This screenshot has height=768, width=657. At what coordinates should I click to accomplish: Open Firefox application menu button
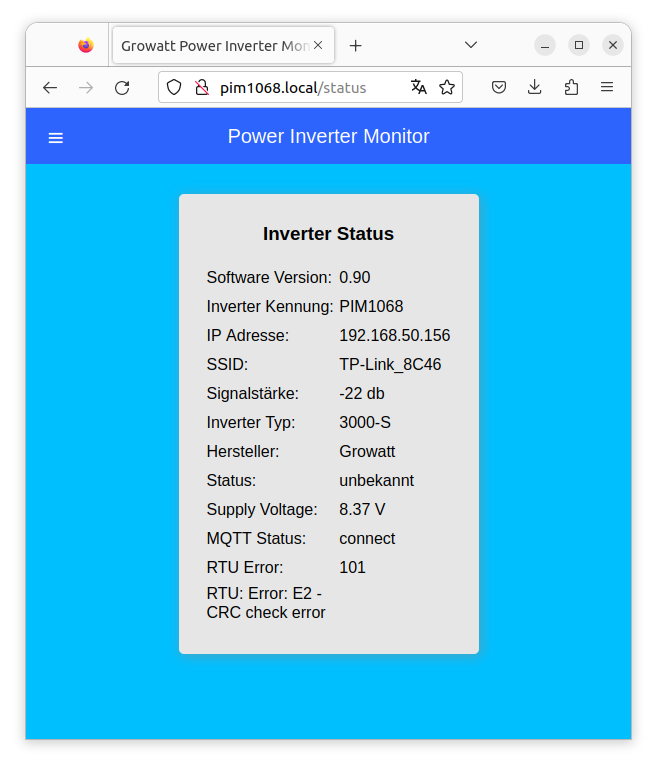pos(607,87)
